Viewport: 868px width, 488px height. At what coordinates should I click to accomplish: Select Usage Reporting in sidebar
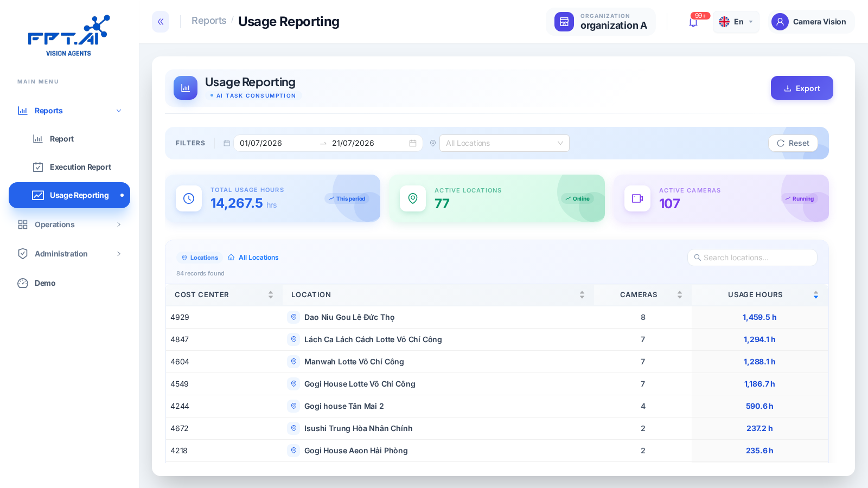click(69, 195)
